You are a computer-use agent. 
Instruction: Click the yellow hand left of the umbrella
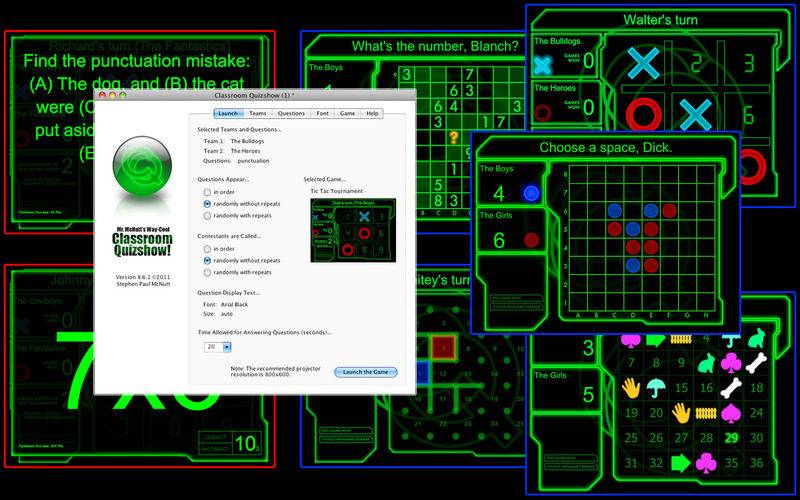coord(631,388)
